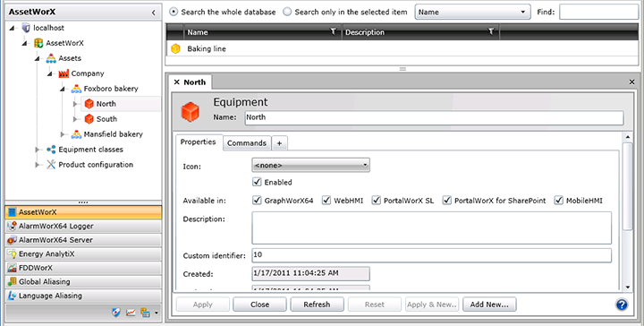
Task: Click the localhost server icon
Action: tap(26, 28)
